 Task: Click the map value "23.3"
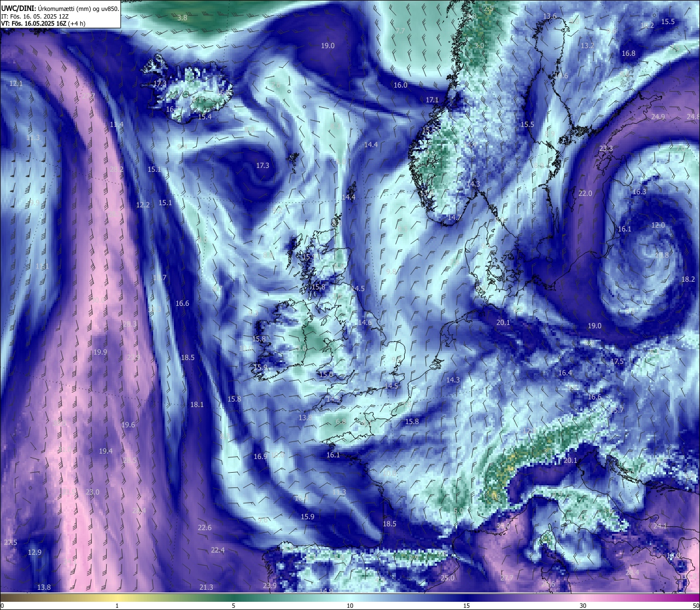tap(606, 149)
